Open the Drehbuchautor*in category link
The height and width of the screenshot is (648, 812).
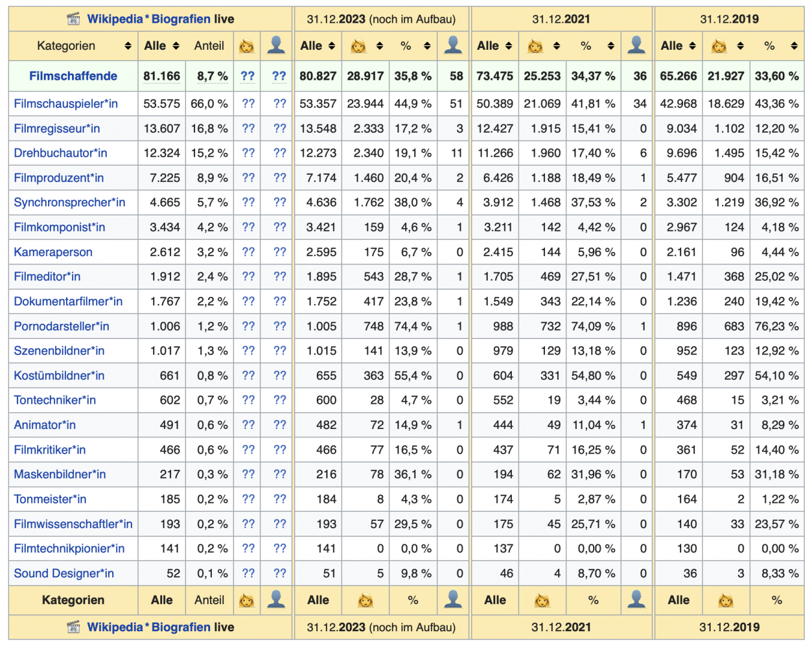61,153
